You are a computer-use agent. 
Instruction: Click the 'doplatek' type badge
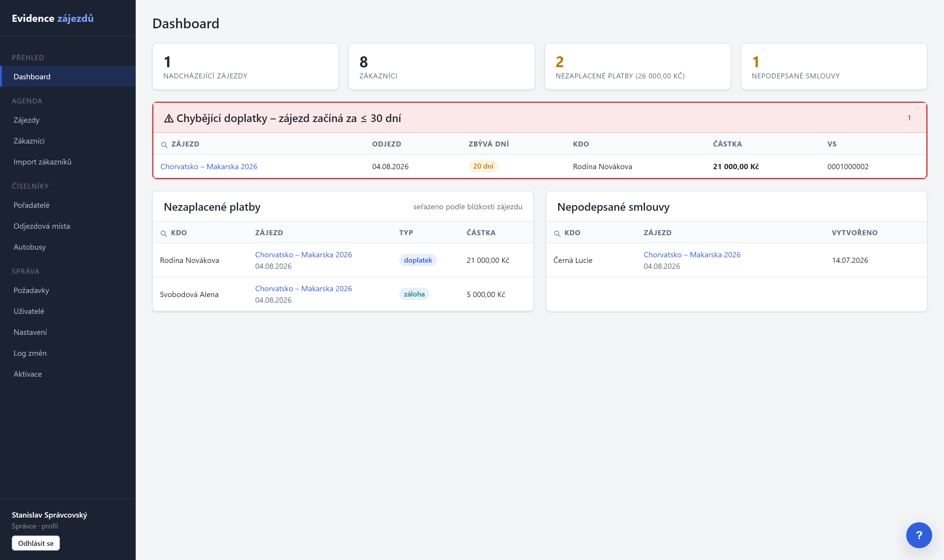tap(418, 260)
